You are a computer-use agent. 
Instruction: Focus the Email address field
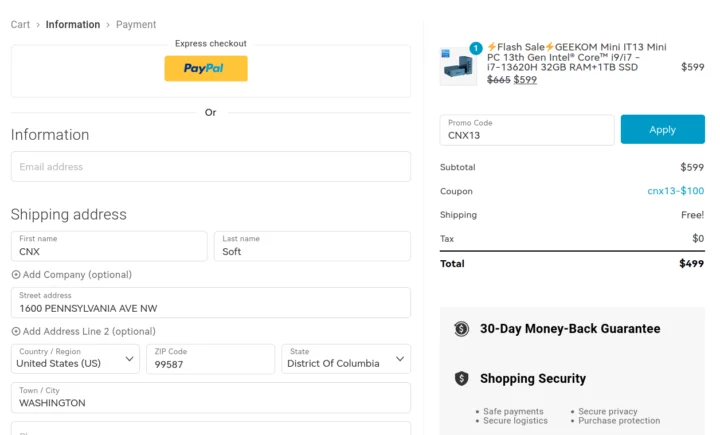coord(211,167)
